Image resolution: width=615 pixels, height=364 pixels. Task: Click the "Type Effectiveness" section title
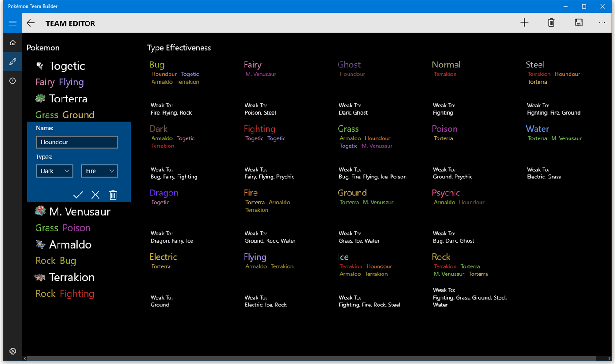pyautogui.click(x=179, y=48)
